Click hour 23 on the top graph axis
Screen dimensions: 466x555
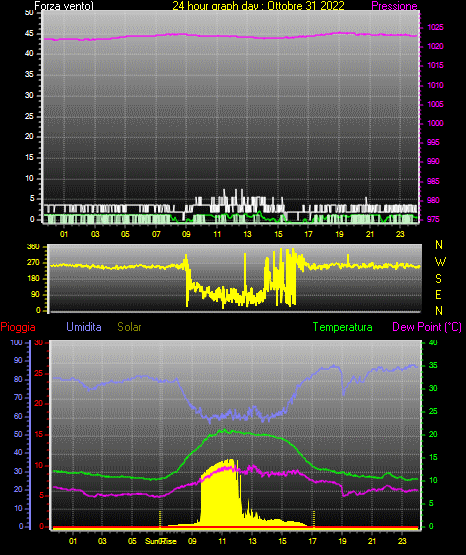point(400,234)
